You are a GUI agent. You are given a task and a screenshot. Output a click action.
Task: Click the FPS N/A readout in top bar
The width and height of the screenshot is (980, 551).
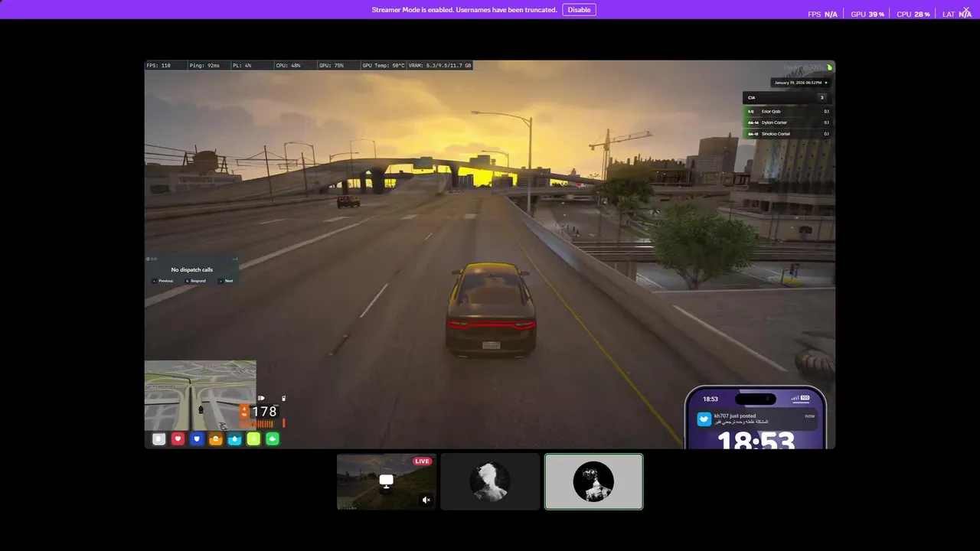[822, 14]
